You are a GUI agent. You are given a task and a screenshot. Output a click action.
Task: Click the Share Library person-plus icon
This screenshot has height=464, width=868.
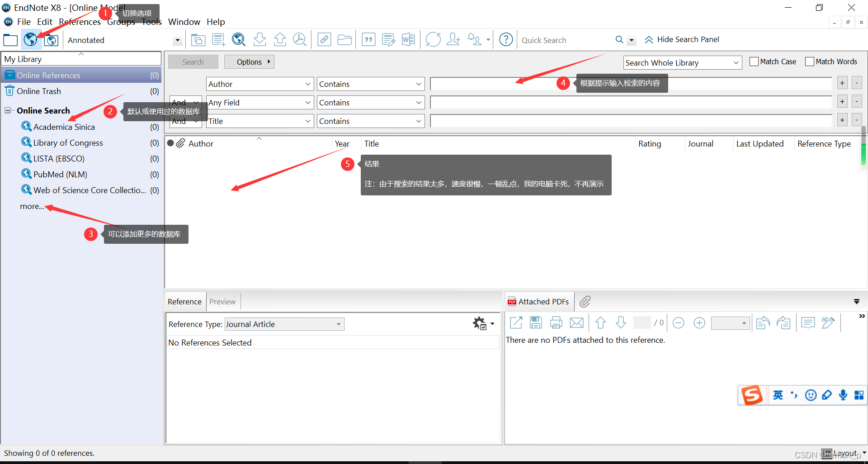[x=453, y=40]
